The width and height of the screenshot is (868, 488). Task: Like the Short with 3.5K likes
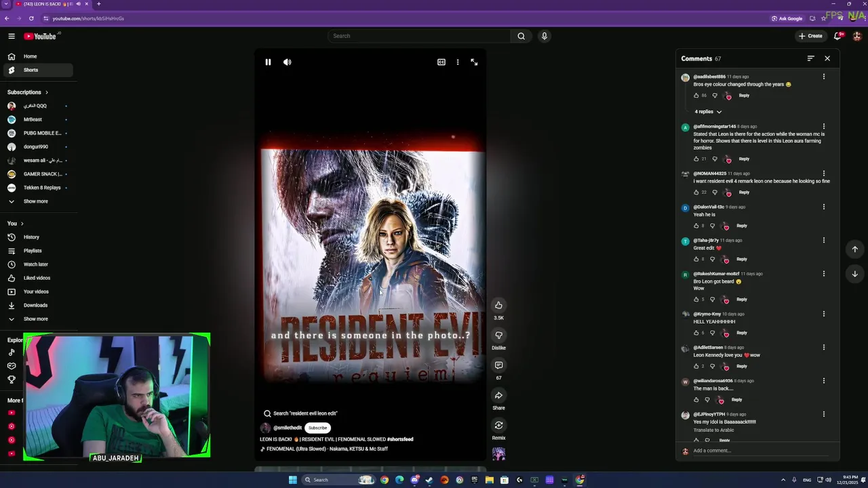click(x=498, y=305)
